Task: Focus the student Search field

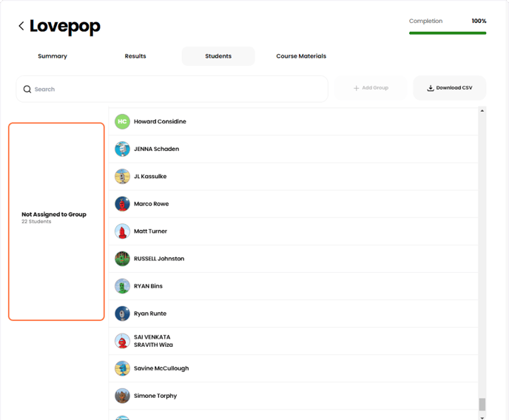Action: (178, 89)
